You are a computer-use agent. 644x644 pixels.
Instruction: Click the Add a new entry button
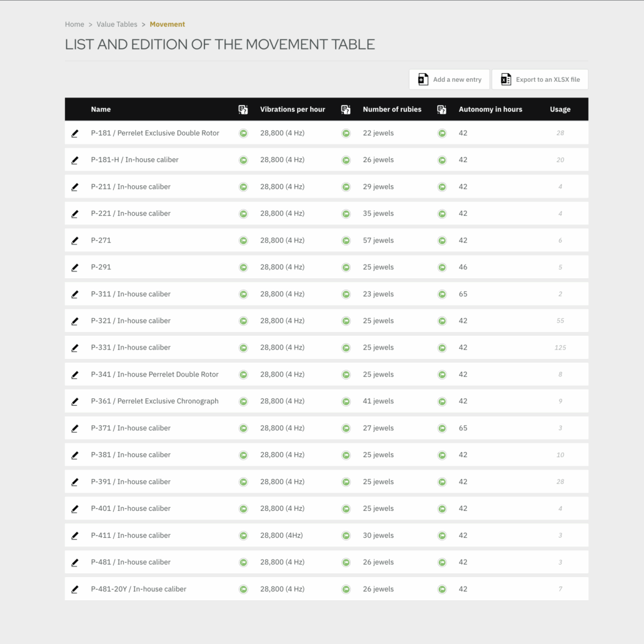449,79
